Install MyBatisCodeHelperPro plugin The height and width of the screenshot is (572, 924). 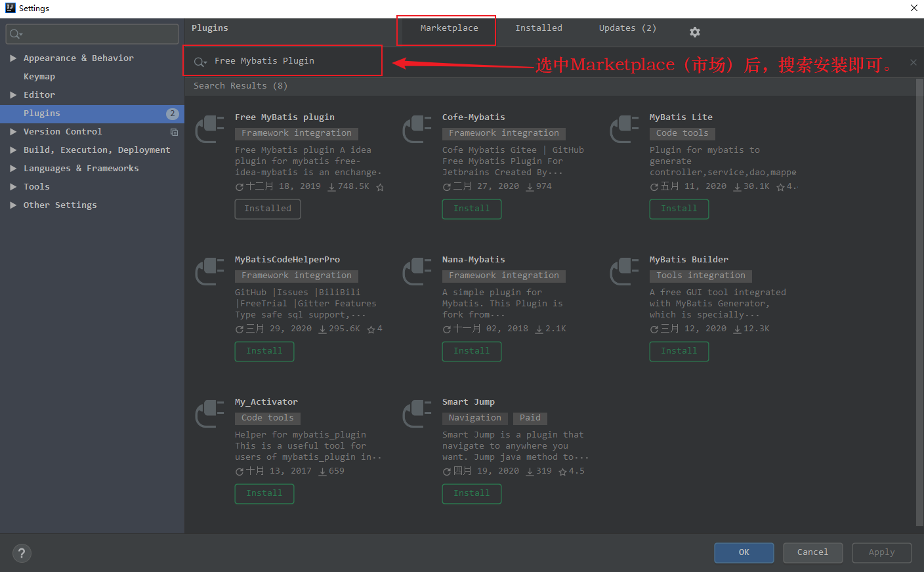(x=264, y=351)
